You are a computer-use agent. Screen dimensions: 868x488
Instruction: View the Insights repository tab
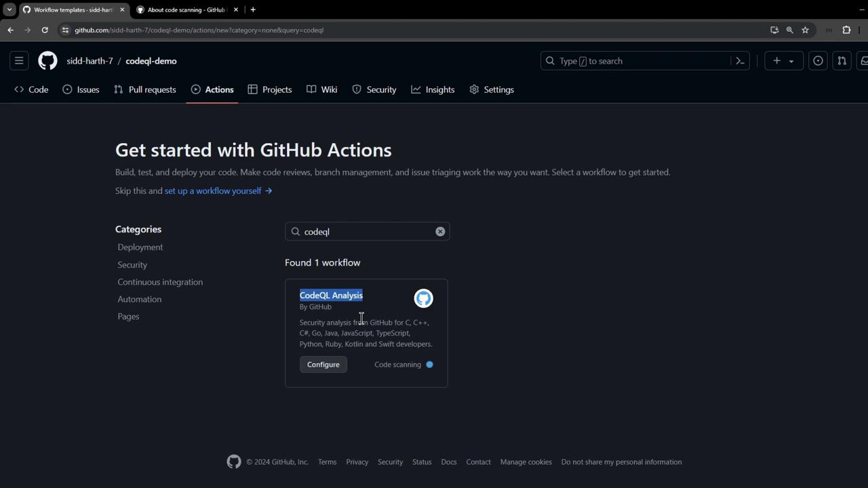[433, 89]
